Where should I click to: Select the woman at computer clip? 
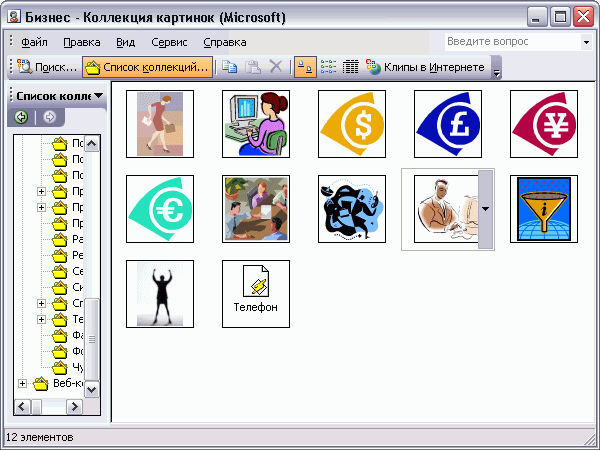tap(256, 124)
